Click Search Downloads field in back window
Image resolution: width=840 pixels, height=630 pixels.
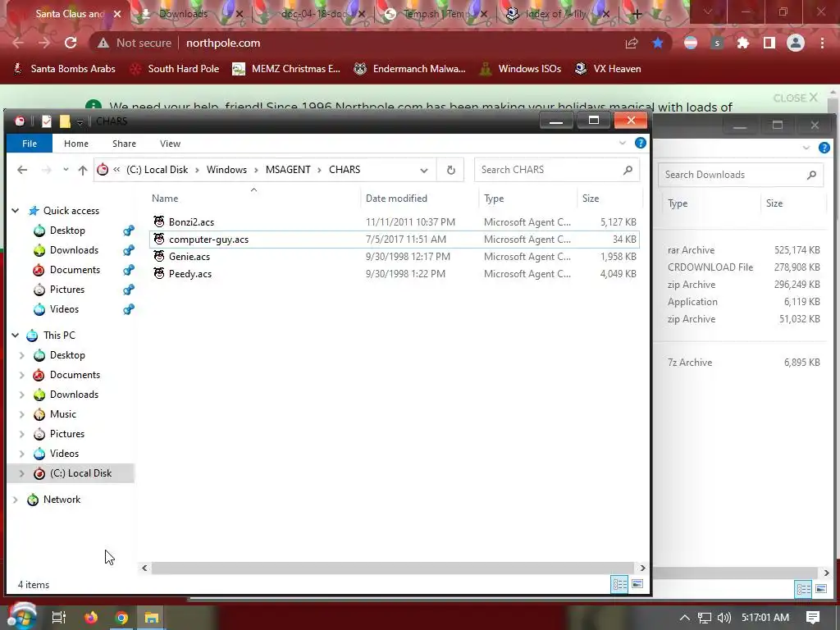point(741,175)
